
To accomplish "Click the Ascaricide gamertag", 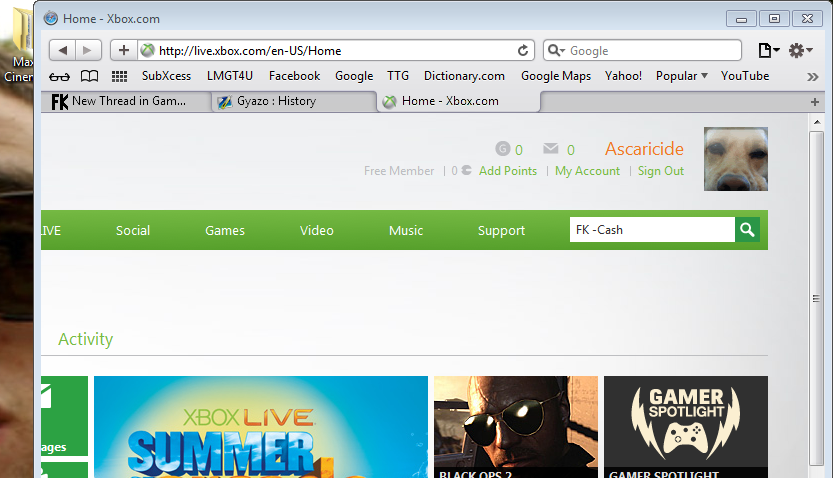I will 644,149.
